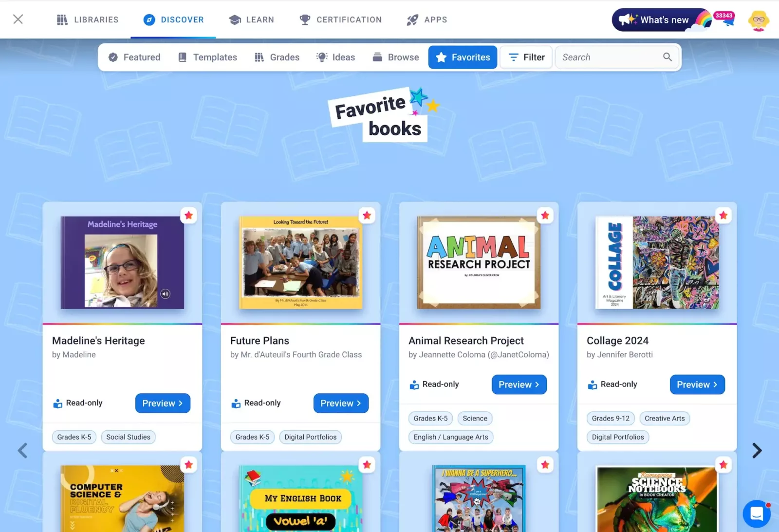Close the Discover panel with X icon

tap(18, 19)
